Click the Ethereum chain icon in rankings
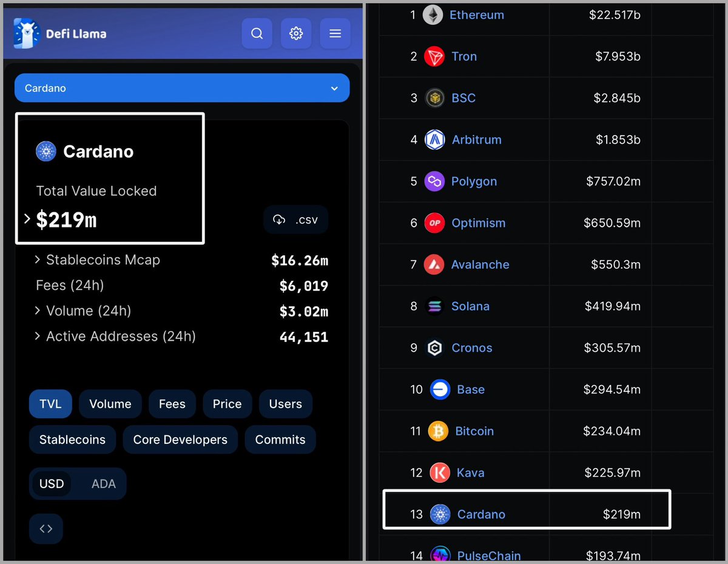The image size is (728, 564). [432, 15]
